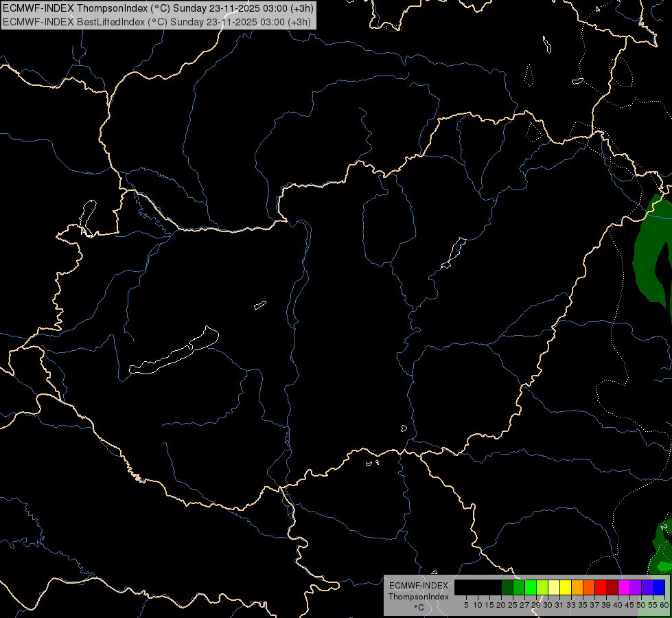Image resolution: width=672 pixels, height=618 pixels.
Task: Select the blue 55–60 legend swatch
Action: (659, 588)
